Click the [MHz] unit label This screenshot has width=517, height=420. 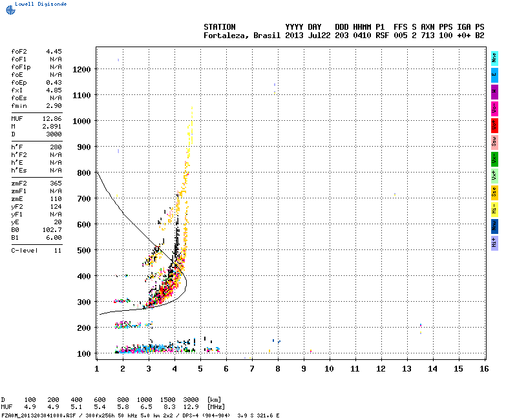pyautogui.click(x=216, y=407)
